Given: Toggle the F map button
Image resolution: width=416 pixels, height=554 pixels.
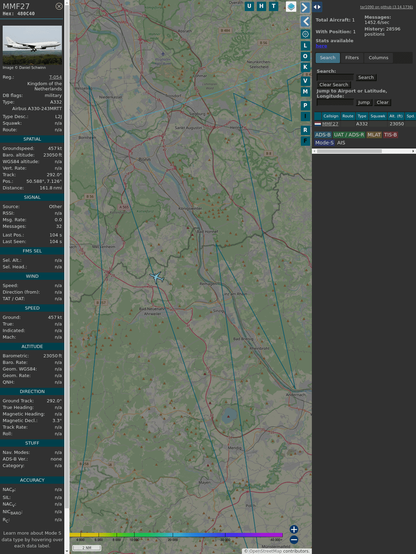Looking at the screenshot, I should click(x=305, y=141).
